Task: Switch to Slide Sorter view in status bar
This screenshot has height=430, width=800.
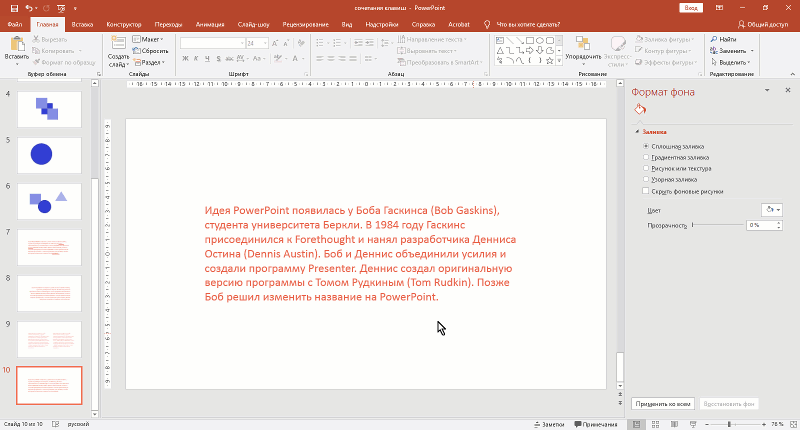Action: pyautogui.click(x=656, y=424)
